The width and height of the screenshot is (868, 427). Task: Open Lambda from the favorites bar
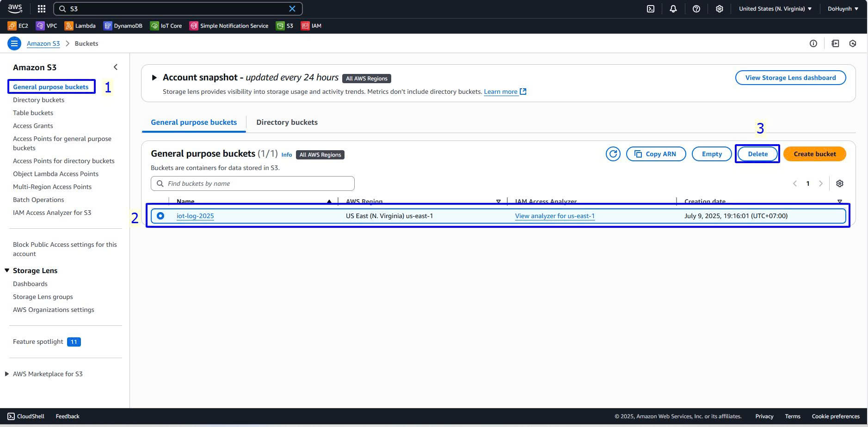(x=80, y=26)
